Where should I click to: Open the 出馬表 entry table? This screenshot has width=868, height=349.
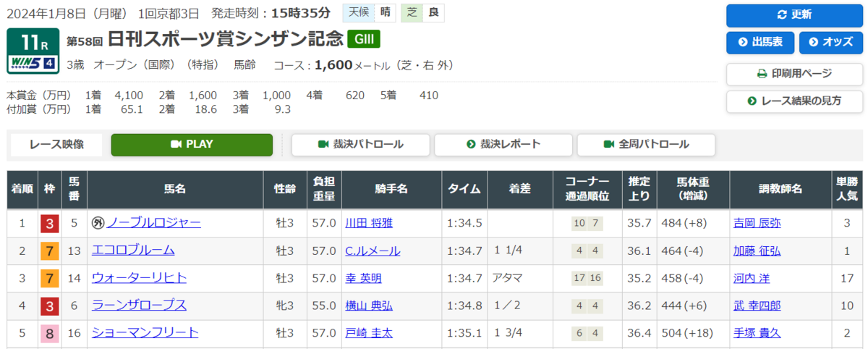[x=760, y=43]
